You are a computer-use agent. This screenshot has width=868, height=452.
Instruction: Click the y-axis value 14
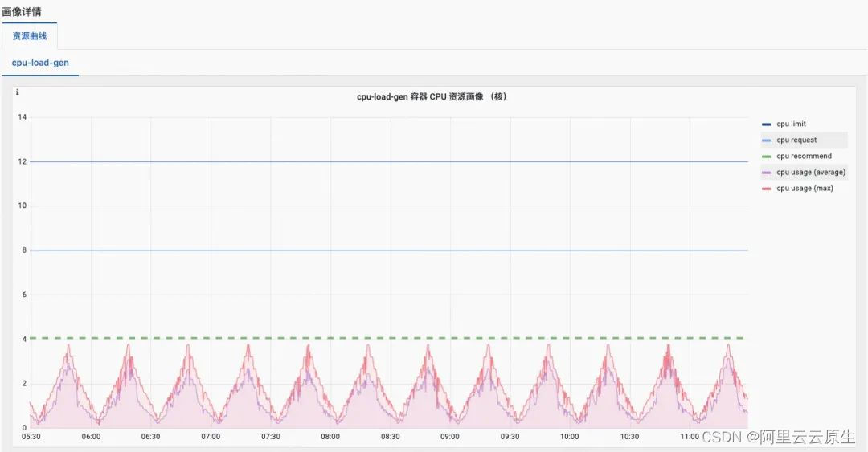23,116
